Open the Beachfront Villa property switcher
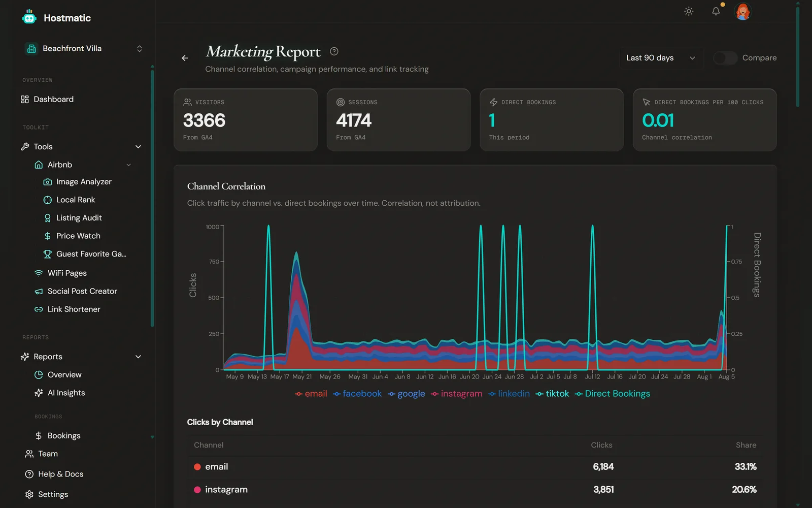 [84, 49]
